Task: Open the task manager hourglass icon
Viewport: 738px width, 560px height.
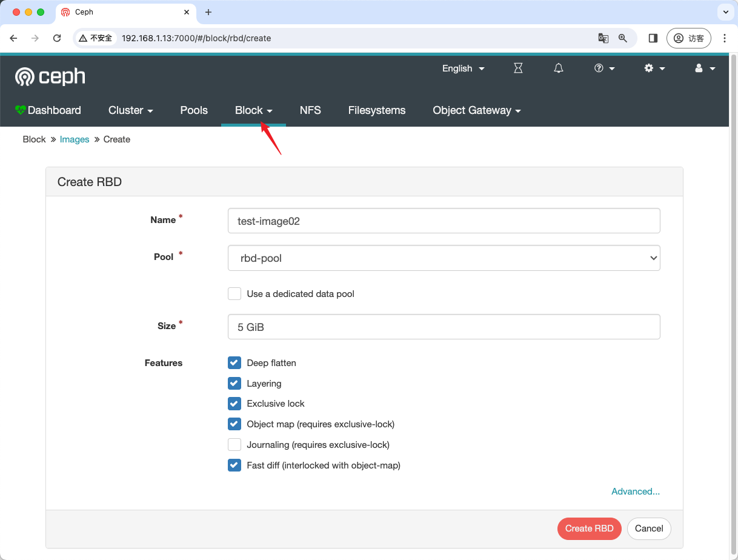Action: (x=518, y=68)
